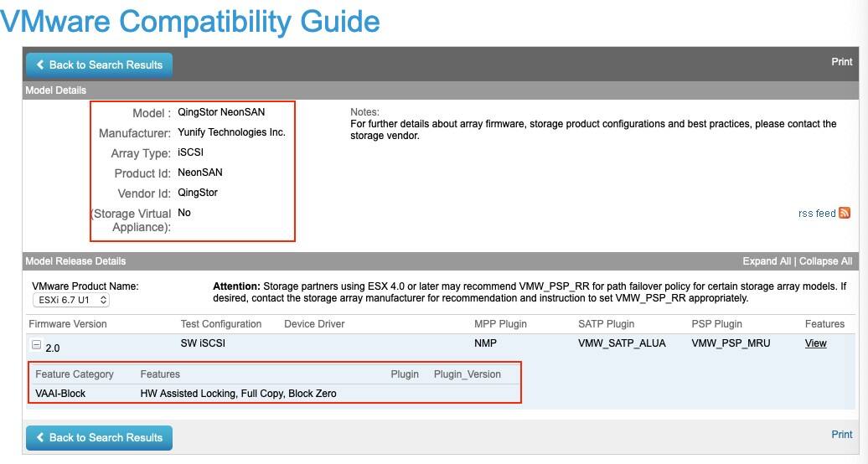Click the SW iSCSI test configuration cell

coord(203,343)
